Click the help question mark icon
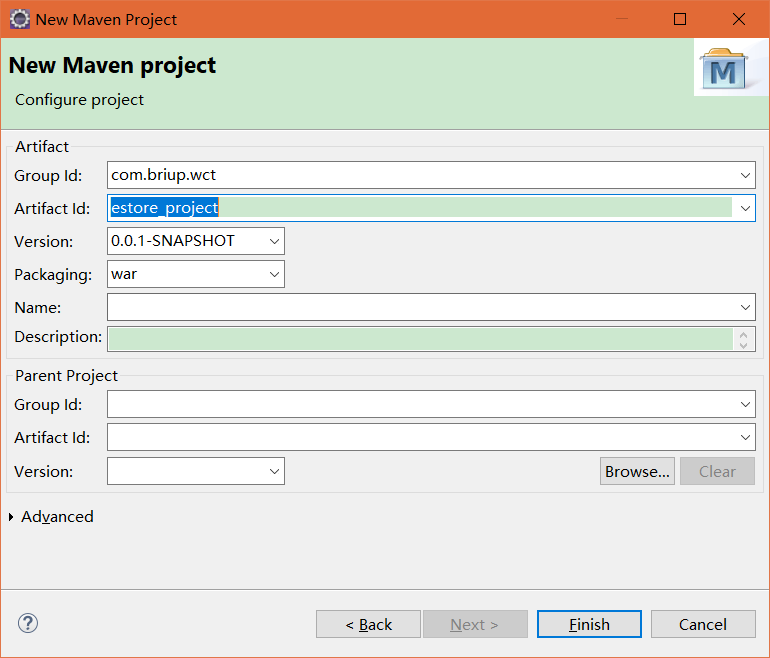 (28, 624)
